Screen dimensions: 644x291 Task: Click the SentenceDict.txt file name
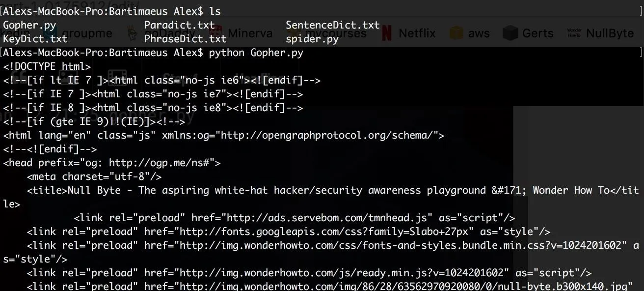[x=332, y=25]
